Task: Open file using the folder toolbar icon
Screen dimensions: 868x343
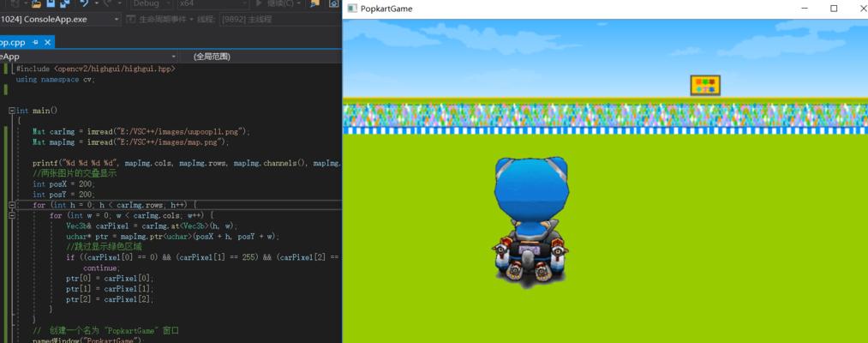Action: (x=36, y=3)
